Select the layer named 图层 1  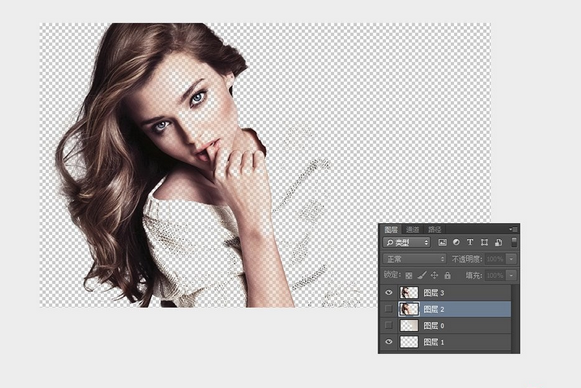[434, 342]
